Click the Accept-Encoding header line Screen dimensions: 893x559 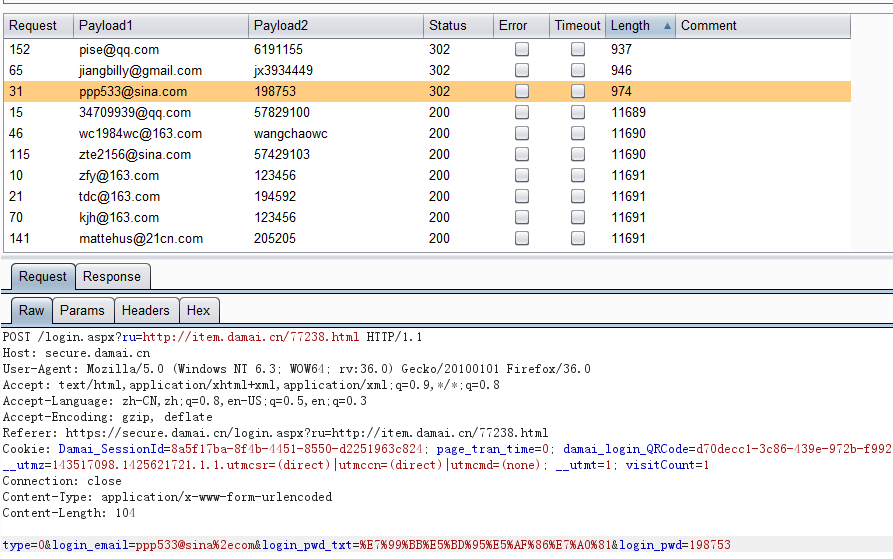click(108, 417)
